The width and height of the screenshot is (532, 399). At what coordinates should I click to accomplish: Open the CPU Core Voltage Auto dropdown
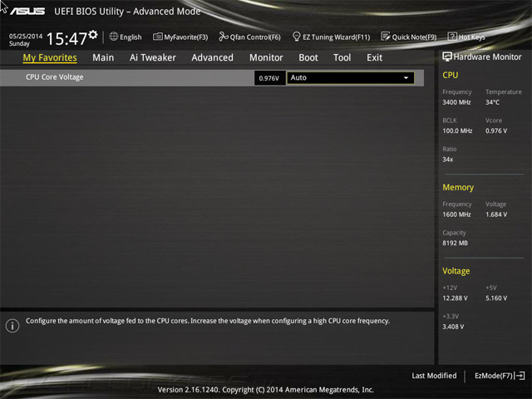351,77
